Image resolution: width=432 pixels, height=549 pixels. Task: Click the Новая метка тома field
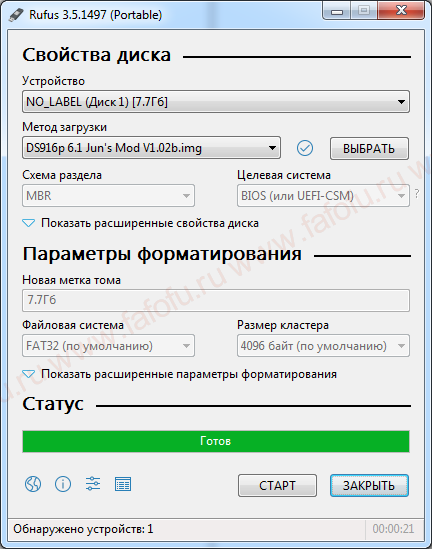216,300
